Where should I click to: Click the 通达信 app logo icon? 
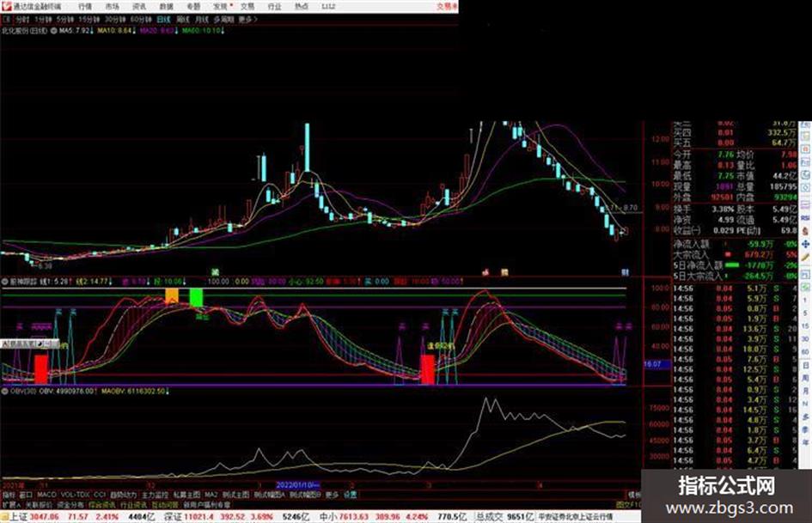tap(6, 6)
